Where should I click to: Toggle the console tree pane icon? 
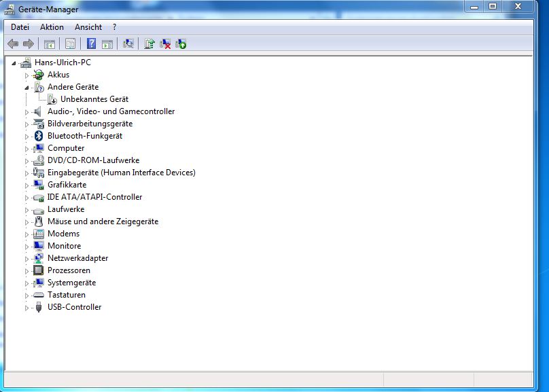(x=50, y=44)
